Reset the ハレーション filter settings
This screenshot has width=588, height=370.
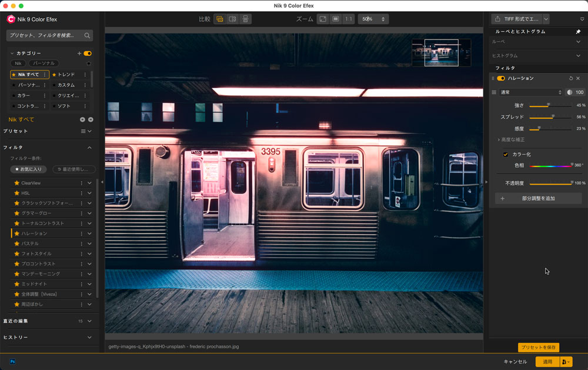(571, 78)
